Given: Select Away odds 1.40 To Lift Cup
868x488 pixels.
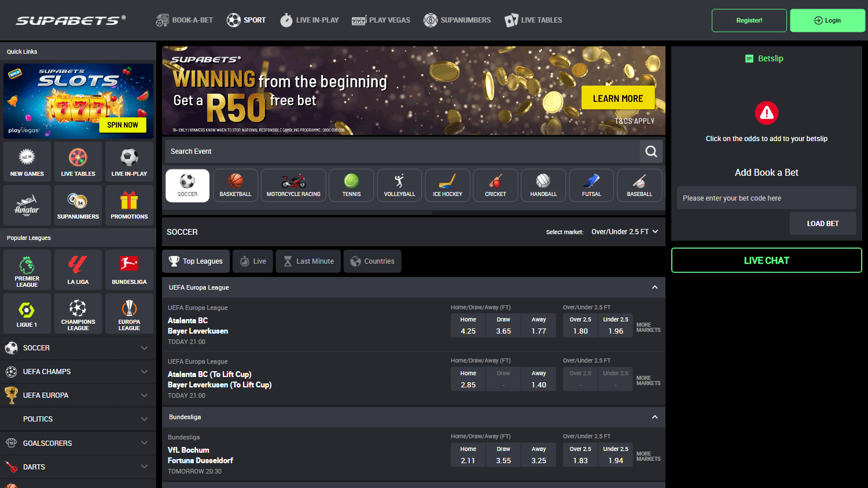Looking at the screenshot, I should [x=539, y=379].
